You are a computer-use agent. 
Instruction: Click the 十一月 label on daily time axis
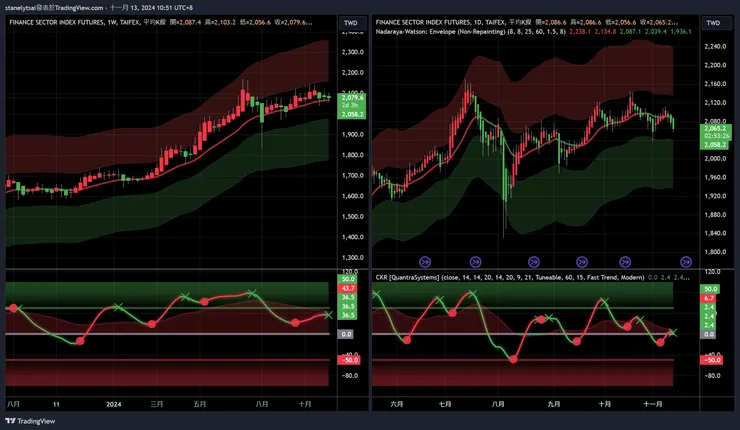tap(653, 404)
